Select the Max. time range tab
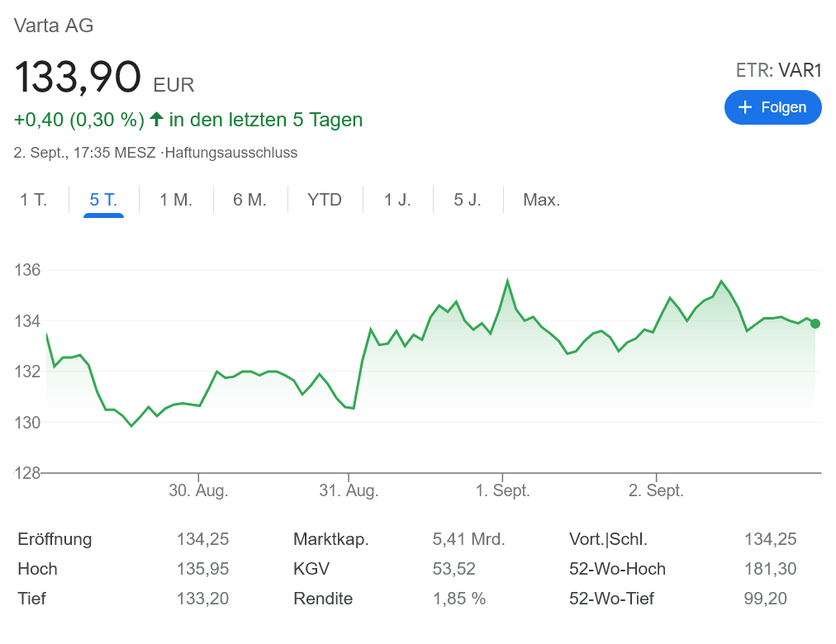The height and width of the screenshot is (644, 836). point(542,200)
